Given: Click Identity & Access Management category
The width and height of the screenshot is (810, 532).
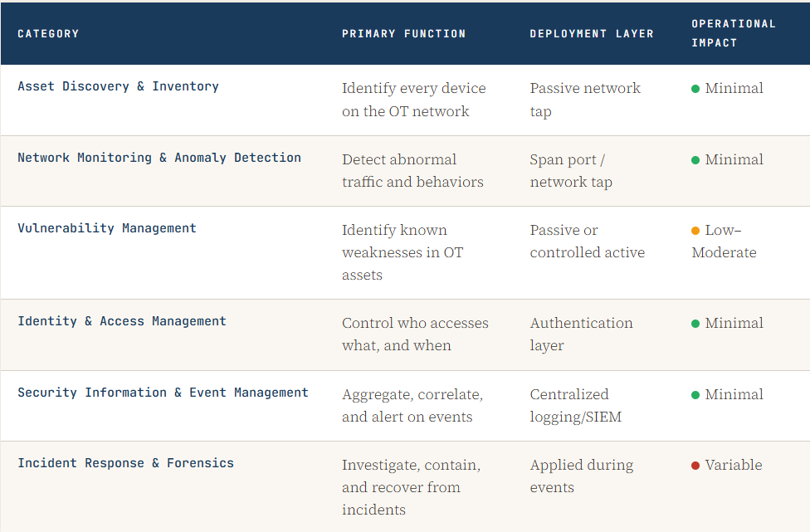Looking at the screenshot, I should [x=122, y=321].
